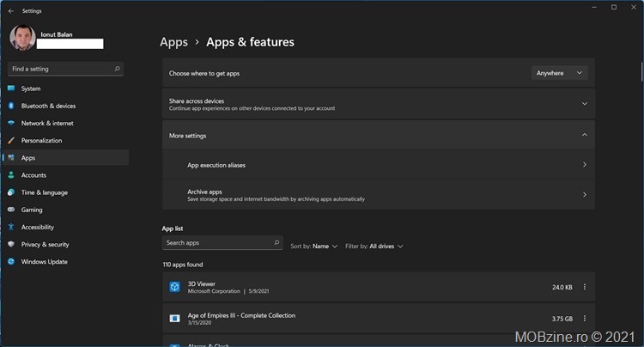
Task: Open App execution aliases
Action: (379, 165)
